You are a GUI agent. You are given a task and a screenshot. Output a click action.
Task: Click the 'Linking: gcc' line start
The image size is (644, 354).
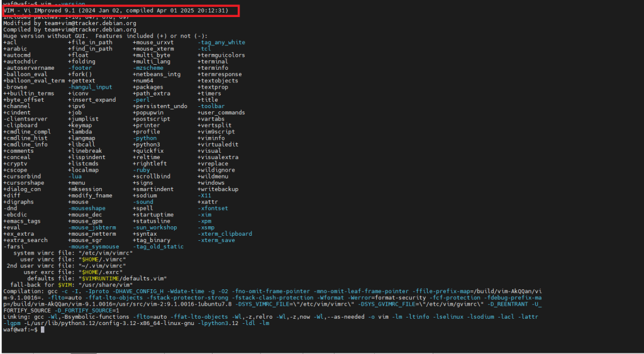[23, 317]
